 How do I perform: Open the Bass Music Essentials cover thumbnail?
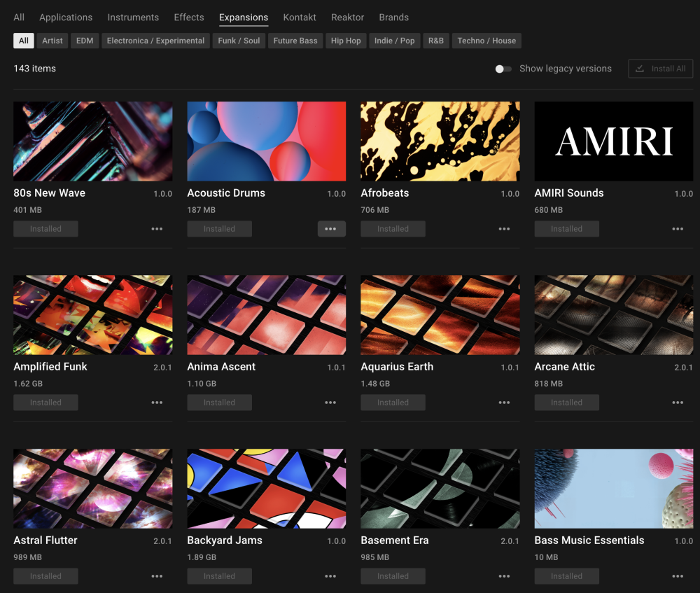pos(614,489)
